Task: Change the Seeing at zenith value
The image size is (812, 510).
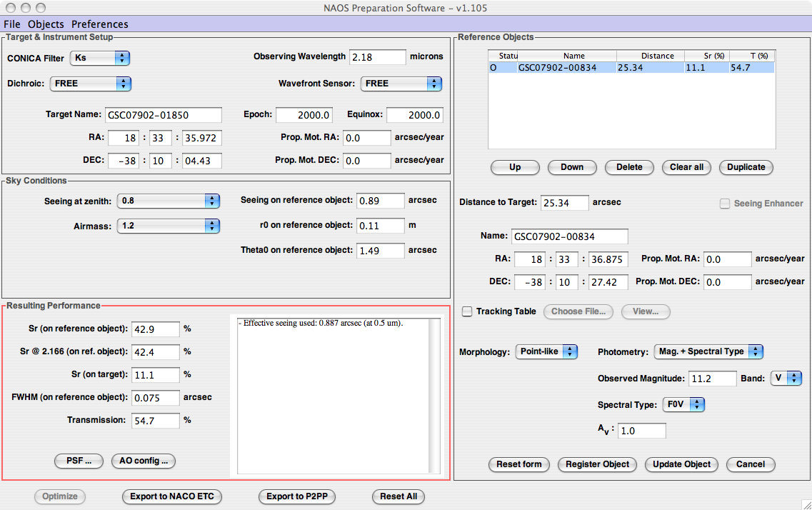Action: click(168, 201)
